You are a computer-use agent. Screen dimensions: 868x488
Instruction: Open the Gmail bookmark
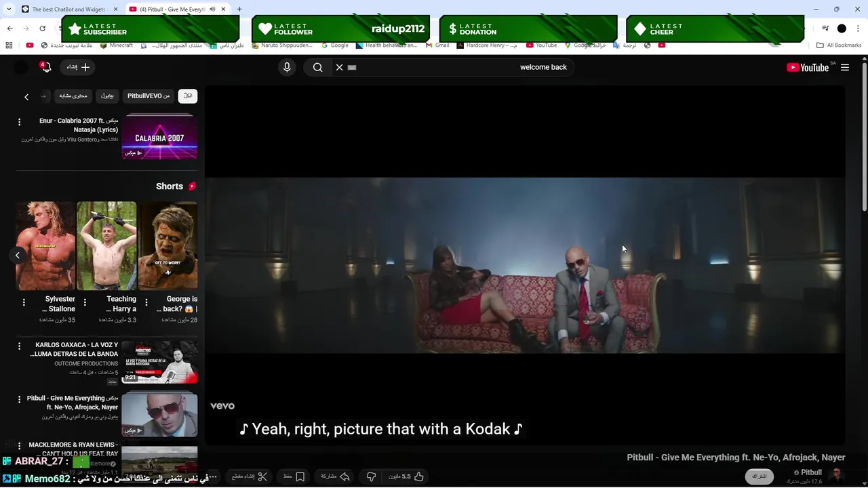click(x=437, y=45)
